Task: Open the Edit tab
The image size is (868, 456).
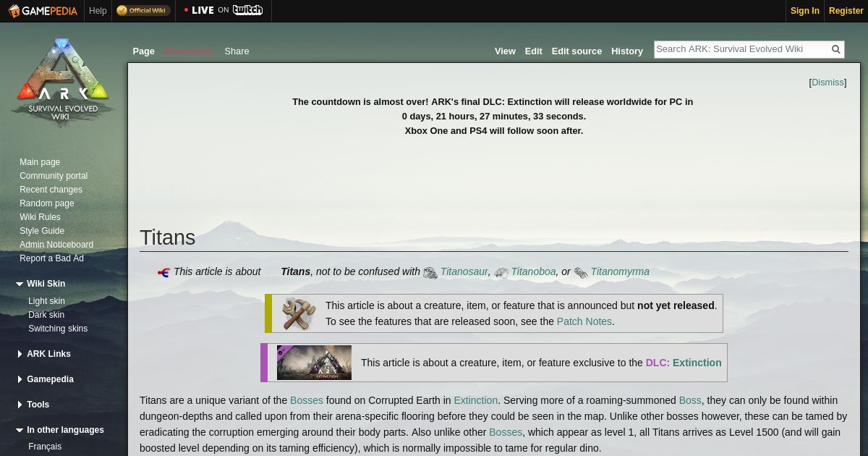Action: [534, 51]
